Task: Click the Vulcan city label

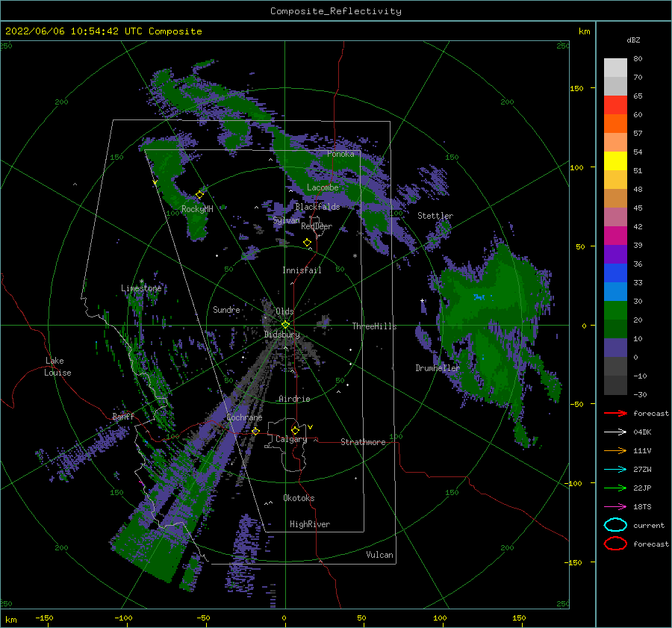Action: [379, 555]
